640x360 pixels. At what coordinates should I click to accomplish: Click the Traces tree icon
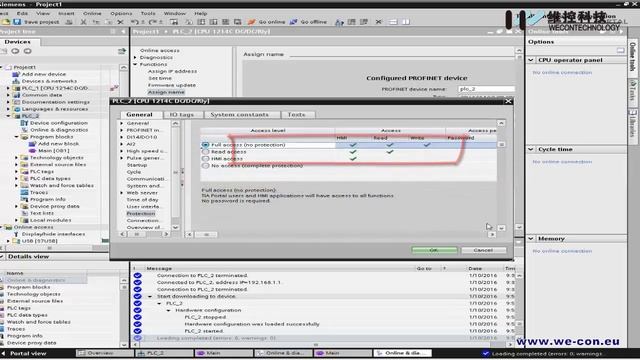tap(24, 192)
